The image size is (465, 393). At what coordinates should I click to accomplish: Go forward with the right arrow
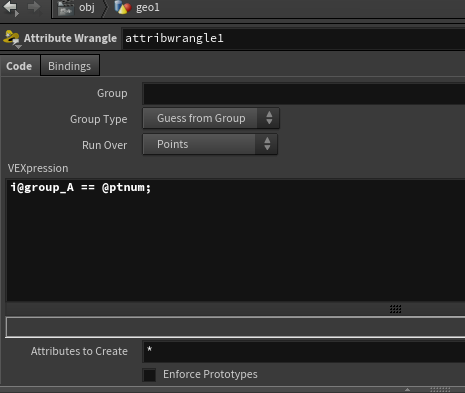(34, 7)
